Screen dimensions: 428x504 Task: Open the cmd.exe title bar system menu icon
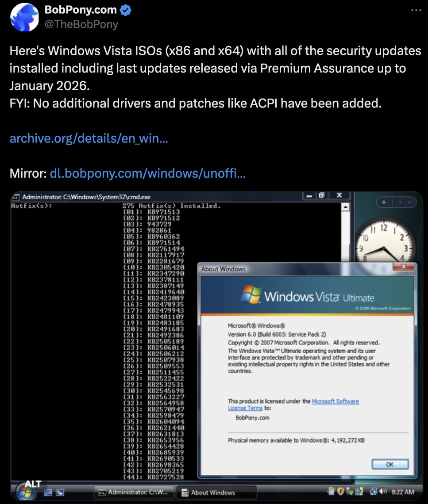pos(15,197)
